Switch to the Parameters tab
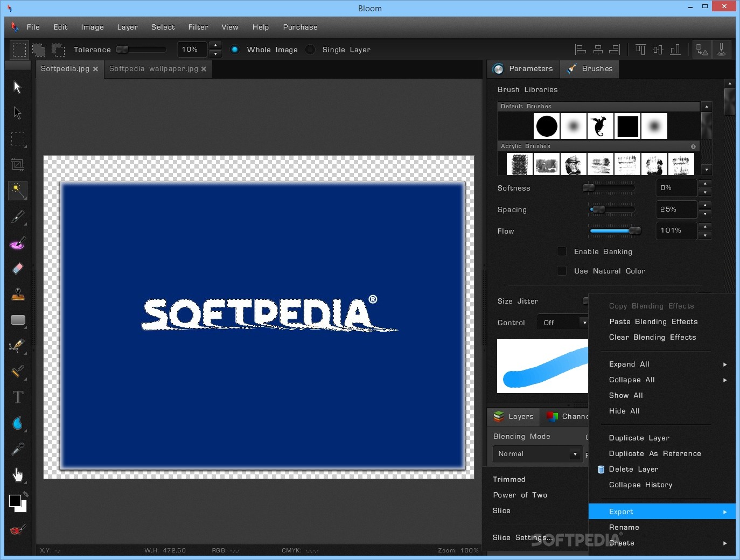This screenshot has width=740, height=560. pos(523,69)
